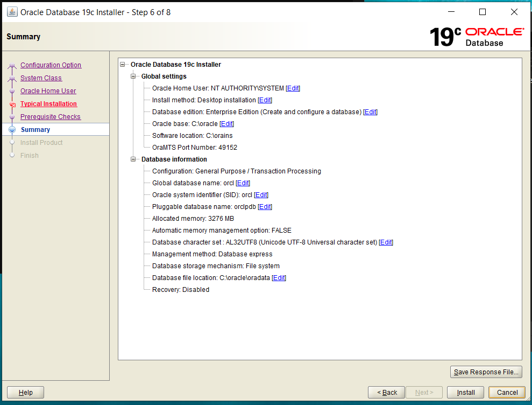This screenshot has width=532, height=405.
Task: Select Recovery: Disabled row
Action: (x=181, y=290)
